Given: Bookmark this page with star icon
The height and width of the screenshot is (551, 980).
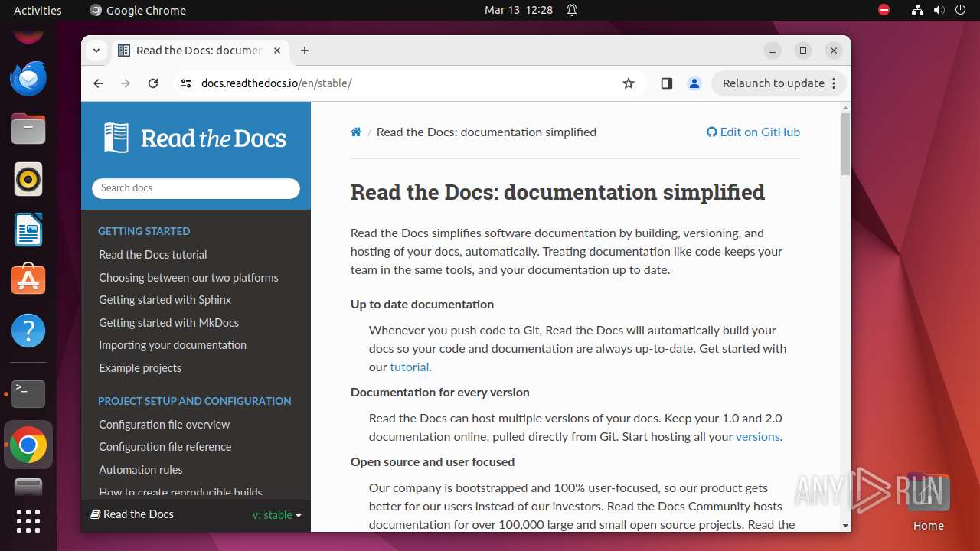Looking at the screenshot, I should point(629,83).
